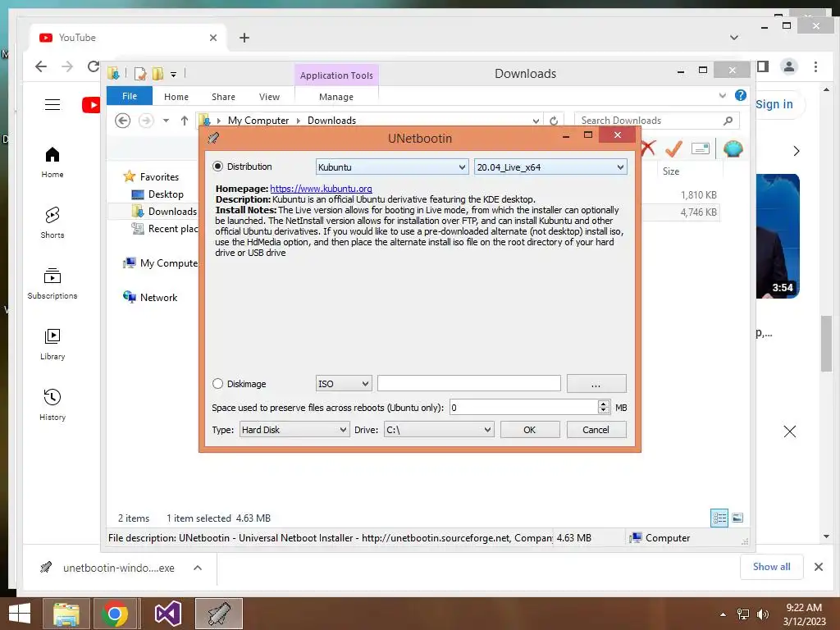Viewport: 840px width, 630px height.
Task: Select Network in navigation pane
Action: point(150,297)
